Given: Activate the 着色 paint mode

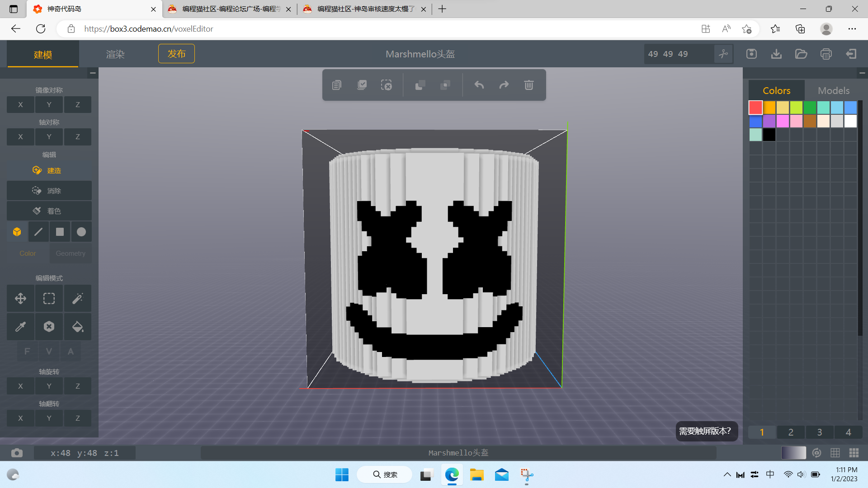Looking at the screenshot, I should [x=49, y=211].
